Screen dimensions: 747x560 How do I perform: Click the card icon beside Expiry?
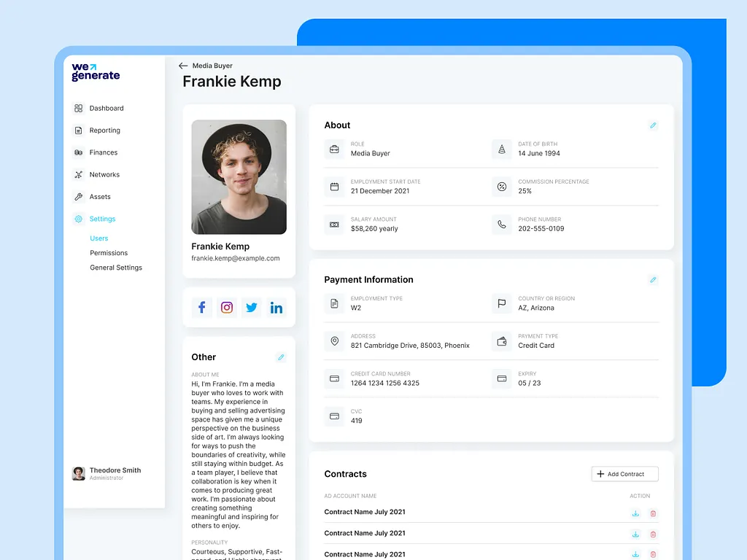pyautogui.click(x=502, y=378)
